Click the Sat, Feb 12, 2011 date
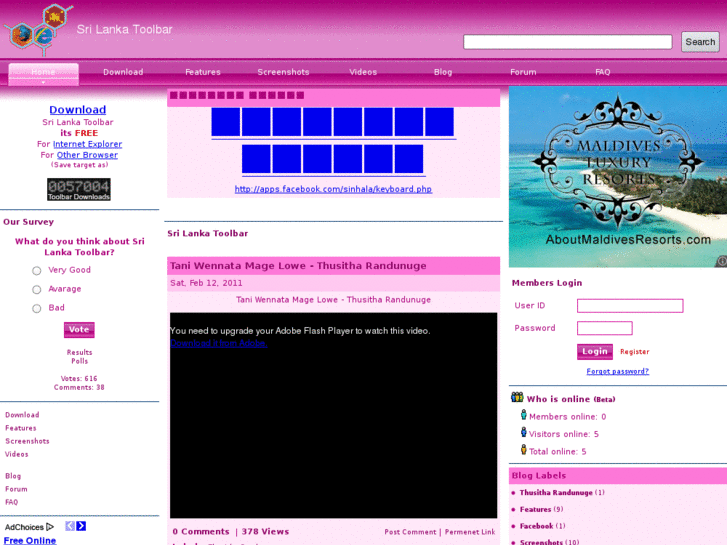The image size is (727, 545). tap(206, 283)
